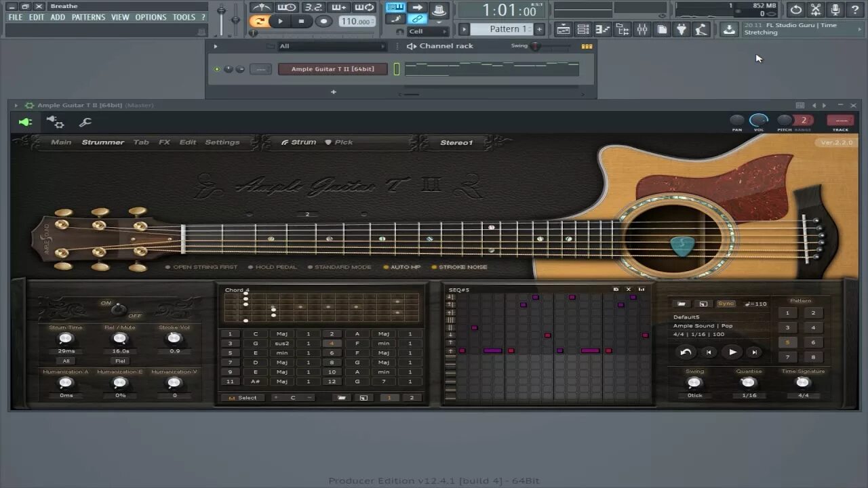The width and height of the screenshot is (868, 488).
Task: Adjust the Strum Time knob
Action: (x=65, y=338)
